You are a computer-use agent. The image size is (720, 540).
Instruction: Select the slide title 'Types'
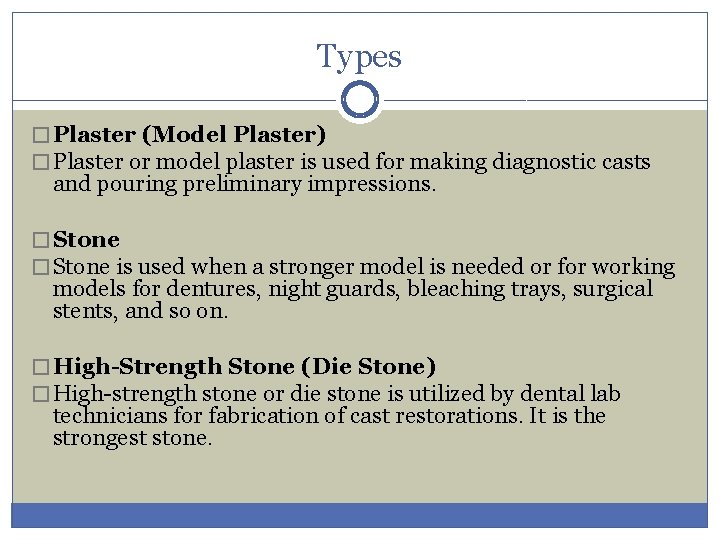(359, 57)
